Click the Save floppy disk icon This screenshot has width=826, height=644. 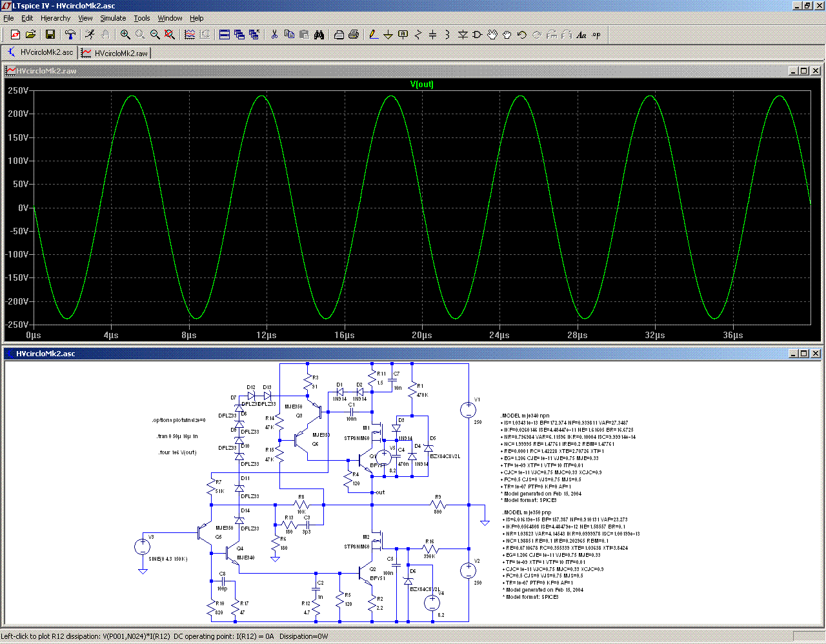50,35
